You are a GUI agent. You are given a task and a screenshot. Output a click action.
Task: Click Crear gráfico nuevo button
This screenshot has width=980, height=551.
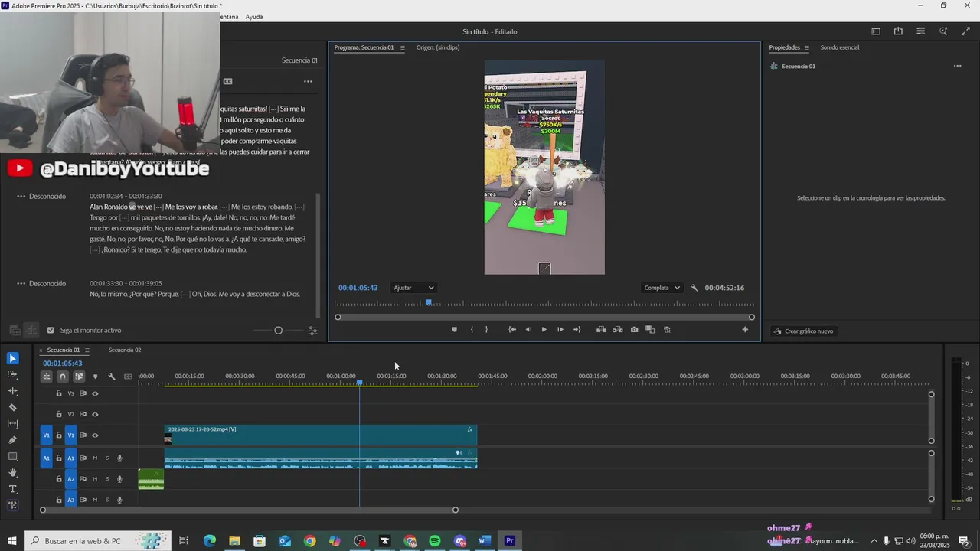803,331
